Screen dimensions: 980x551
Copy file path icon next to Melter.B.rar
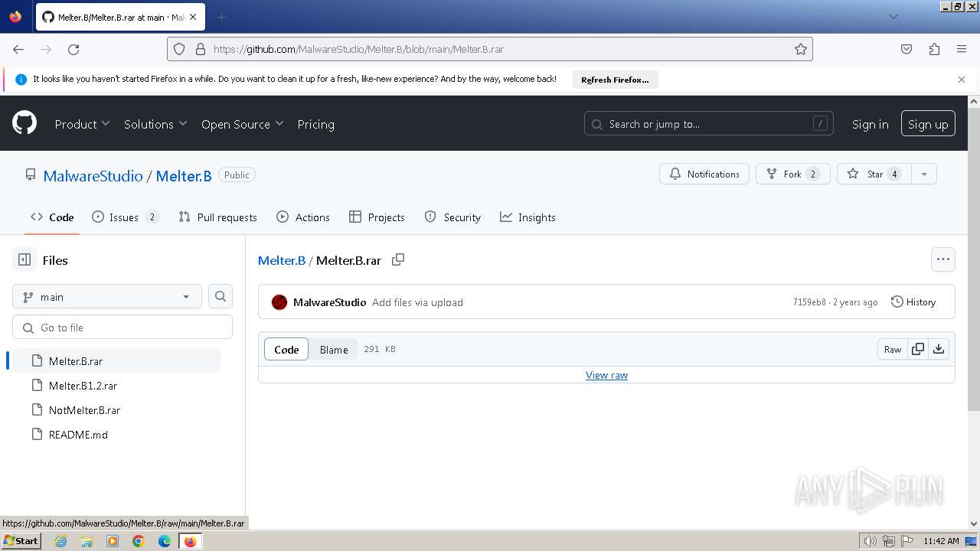[398, 260]
